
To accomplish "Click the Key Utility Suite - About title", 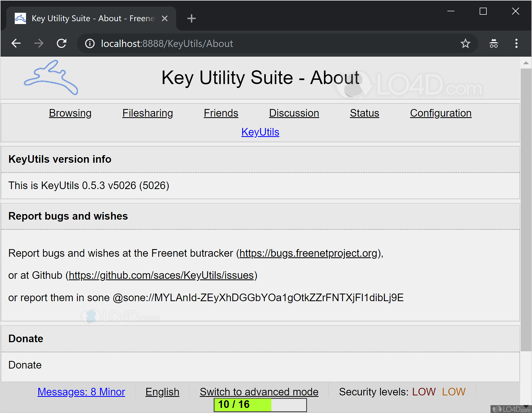I will pos(260,78).
